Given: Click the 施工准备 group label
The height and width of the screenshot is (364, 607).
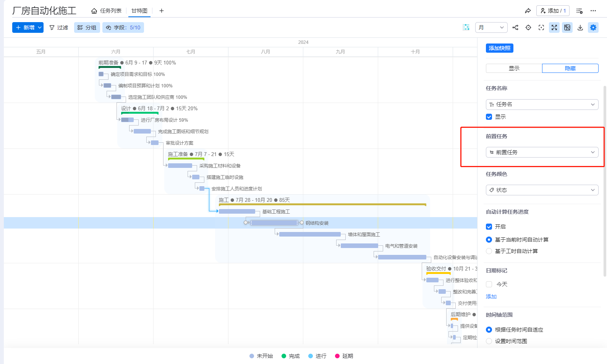Looking at the screenshot, I should pos(178,154).
